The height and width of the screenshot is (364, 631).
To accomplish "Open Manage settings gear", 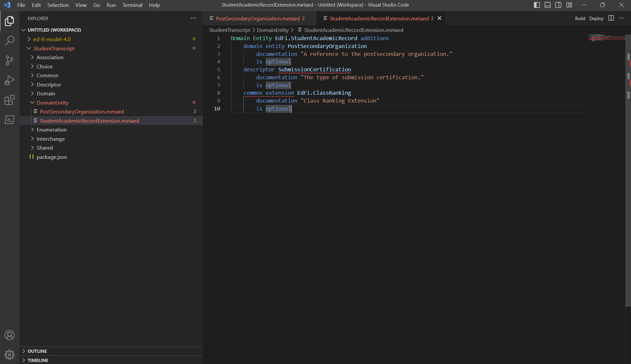I will click(10, 355).
